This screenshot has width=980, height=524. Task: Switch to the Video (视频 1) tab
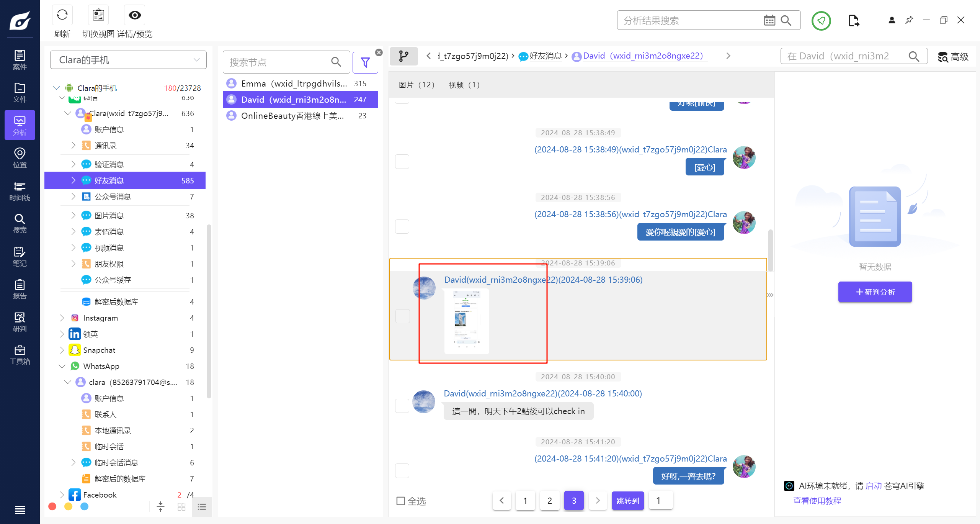click(x=464, y=85)
